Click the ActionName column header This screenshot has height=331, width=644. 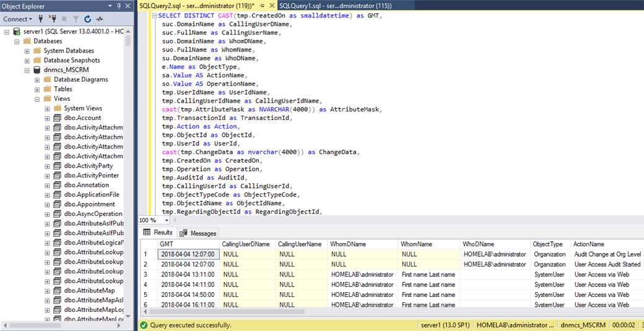607,244
